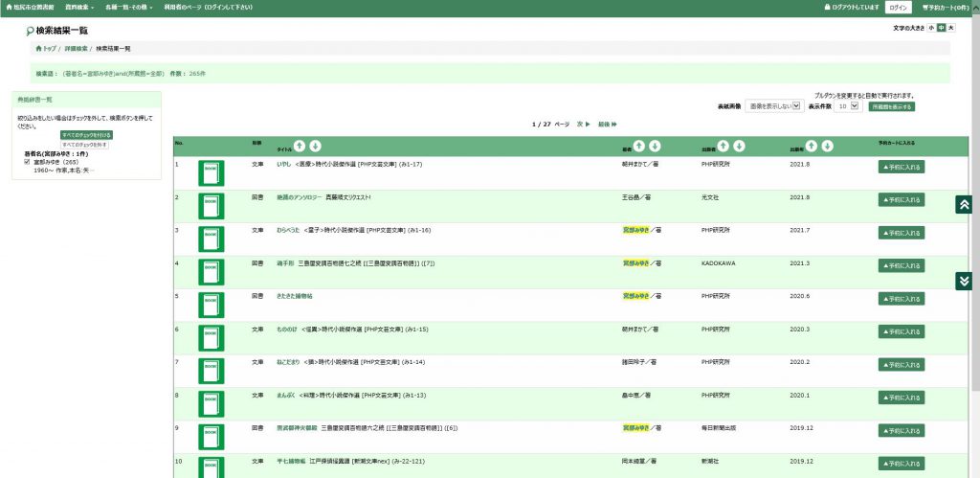Viewport: 980px width, 478px height.
Task: Click the 所蔵館を表示する button
Action: click(x=892, y=107)
